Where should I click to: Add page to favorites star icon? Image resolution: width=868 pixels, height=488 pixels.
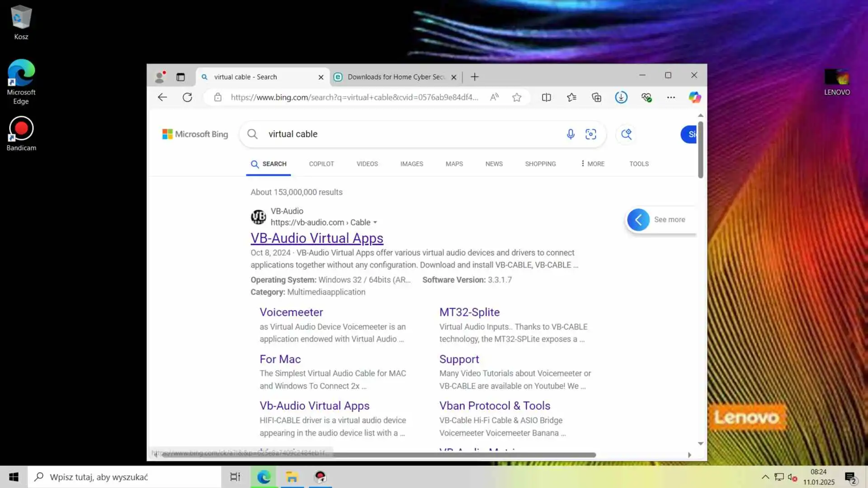[517, 97]
